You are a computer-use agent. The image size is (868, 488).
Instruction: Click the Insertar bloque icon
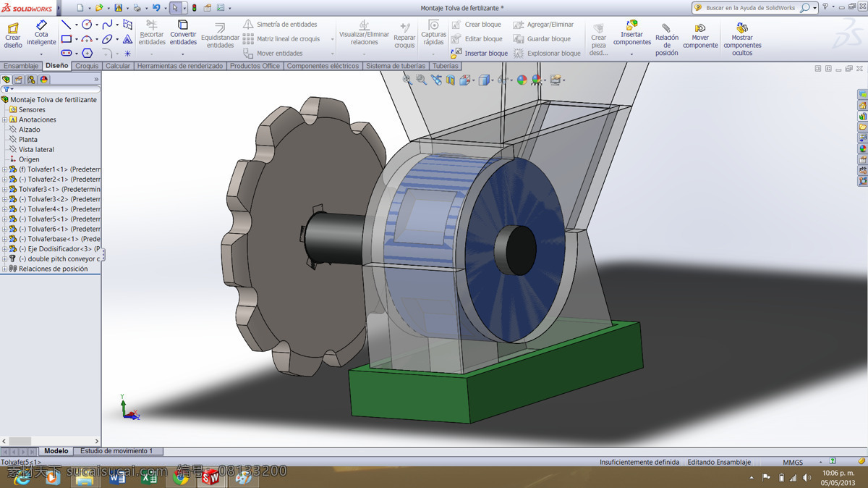[x=456, y=53]
